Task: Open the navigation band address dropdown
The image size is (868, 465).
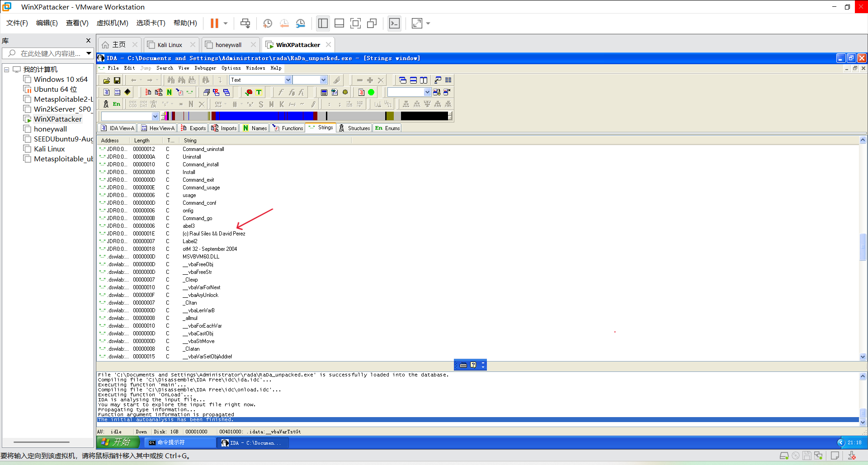Action: [x=155, y=116]
